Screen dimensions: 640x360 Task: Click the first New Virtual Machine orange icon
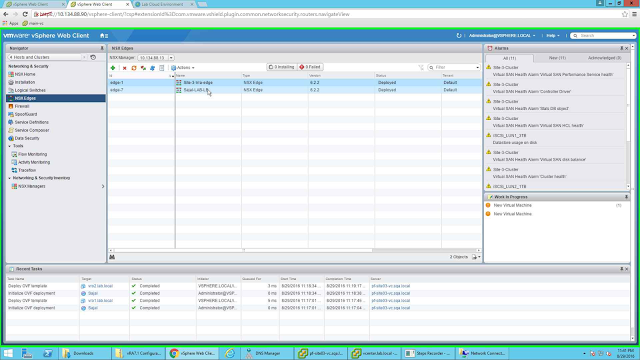pyautogui.click(x=488, y=205)
